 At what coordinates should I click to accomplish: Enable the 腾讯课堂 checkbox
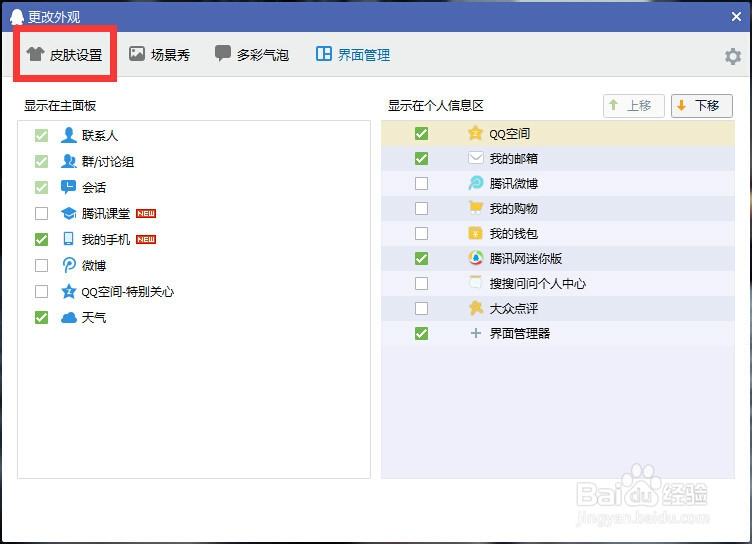42,213
